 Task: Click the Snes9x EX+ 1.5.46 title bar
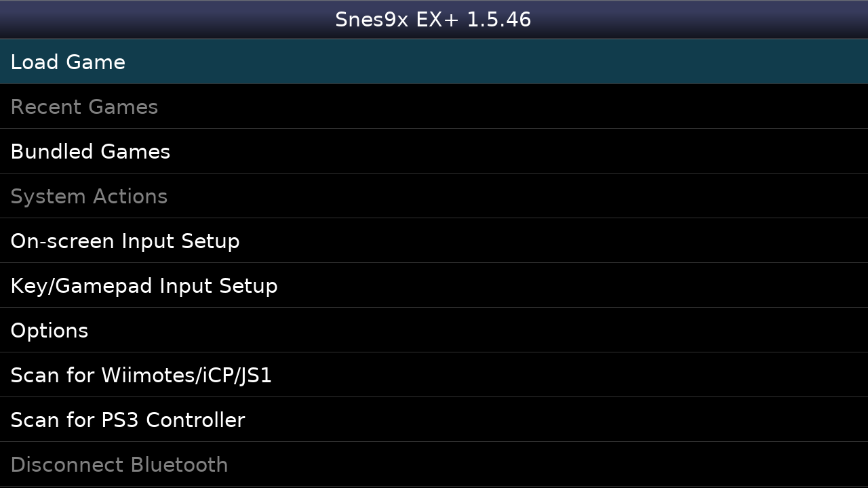pos(433,20)
